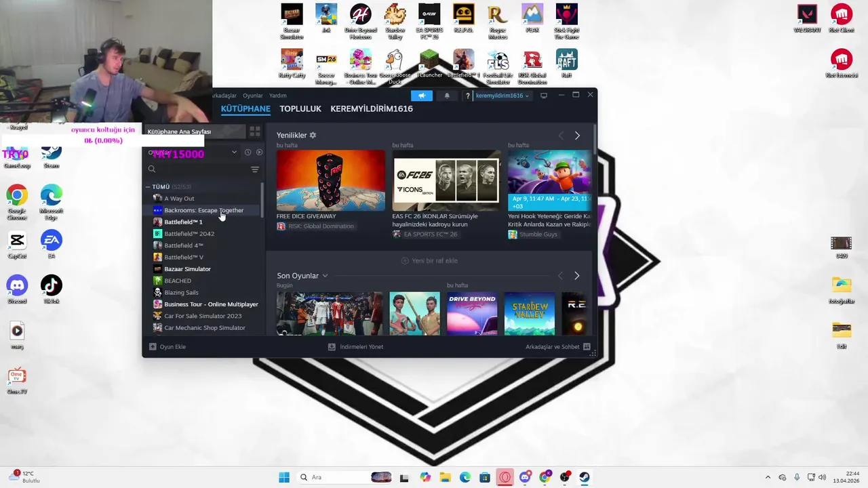This screenshot has height=488, width=868.
Task: Click the recent activity clock filter icon
Action: point(248,152)
